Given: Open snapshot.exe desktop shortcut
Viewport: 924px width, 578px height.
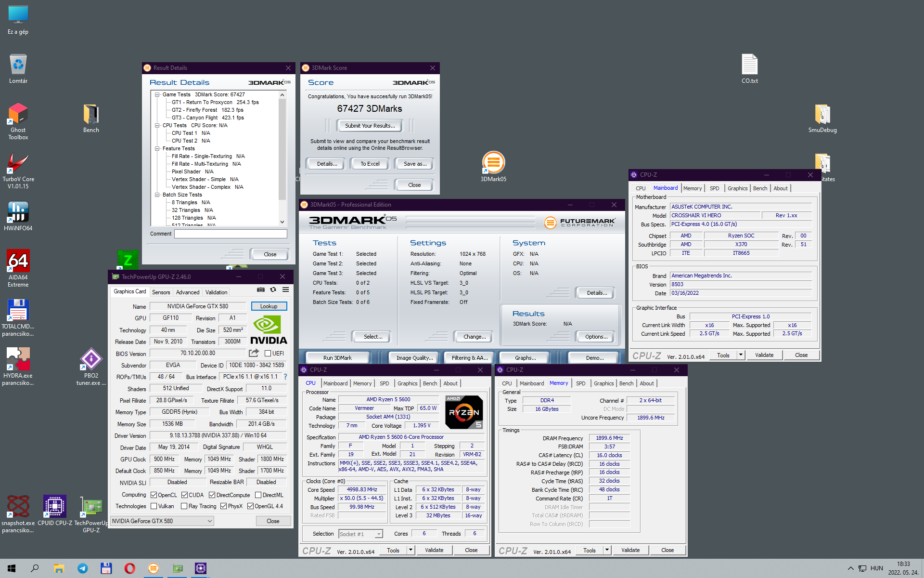Looking at the screenshot, I should pos(18,514).
